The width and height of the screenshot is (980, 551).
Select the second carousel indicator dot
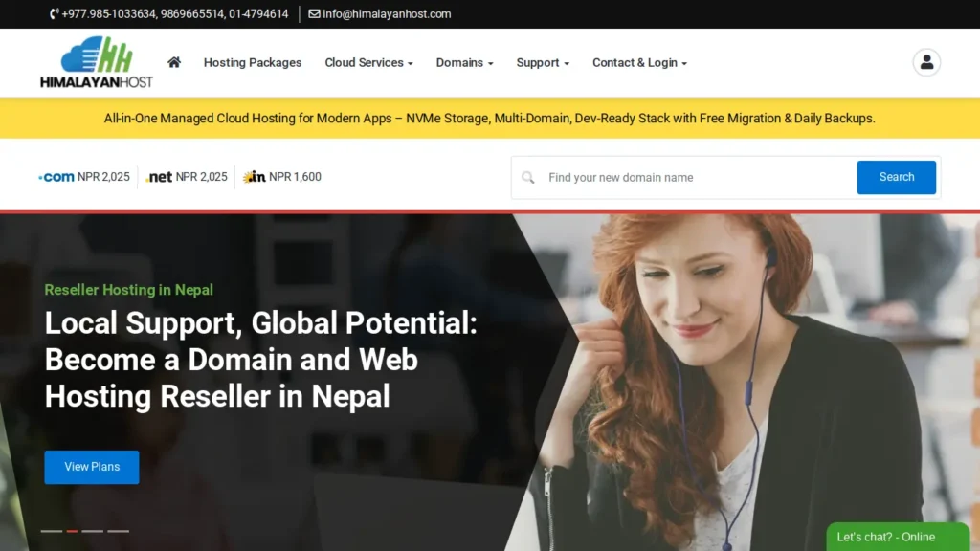pos(70,530)
